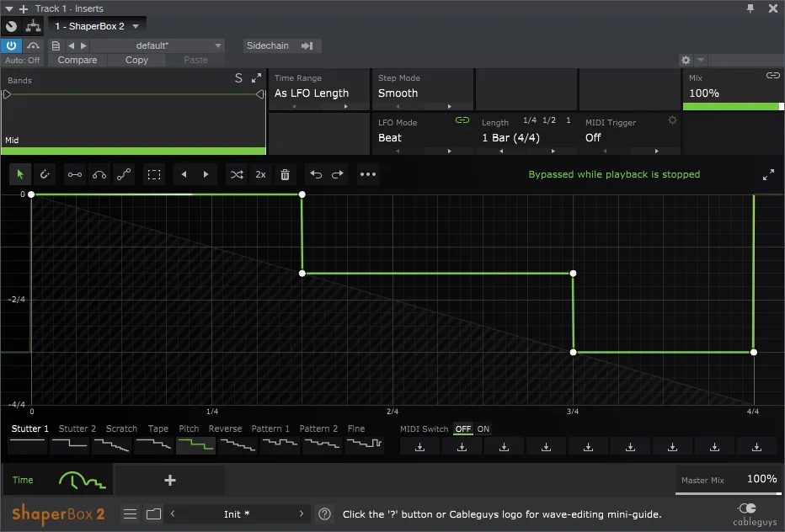Open the 1 - ShaperBox 2 plugin dropdown
This screenshot has height=532, width=785.
click(97, 26)
